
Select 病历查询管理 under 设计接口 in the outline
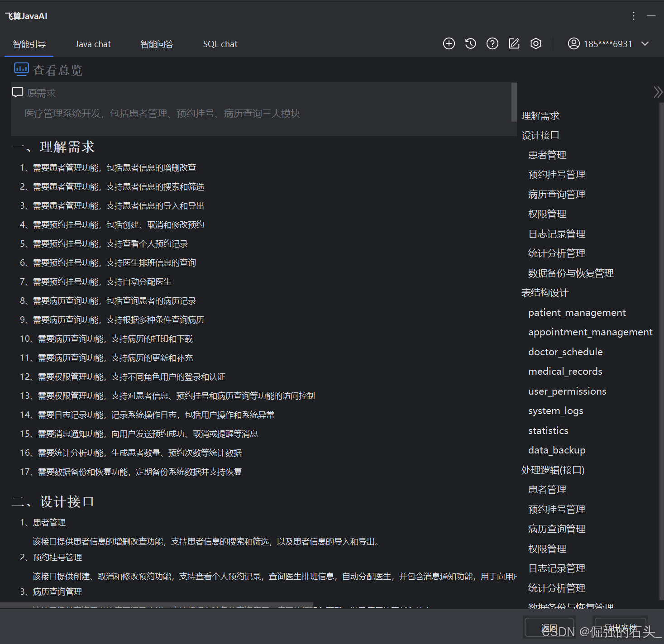pos(557,195)
